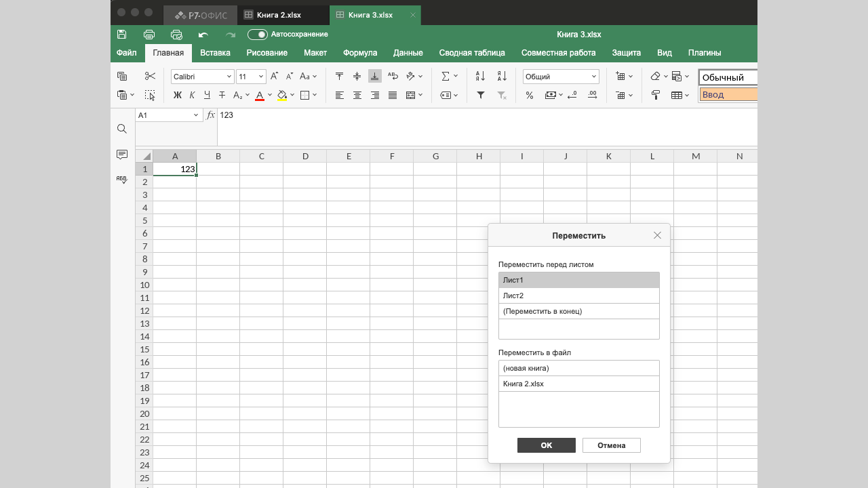Image resolution: width=868 pixels, height=488 pixels.
Task: Justify text
Action: coord(393,96)
